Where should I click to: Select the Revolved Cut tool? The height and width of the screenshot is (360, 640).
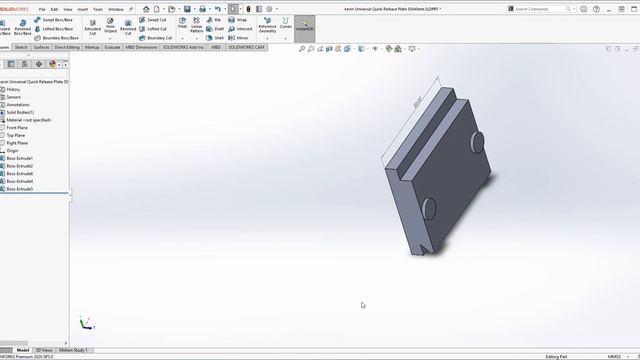(128, 27)
